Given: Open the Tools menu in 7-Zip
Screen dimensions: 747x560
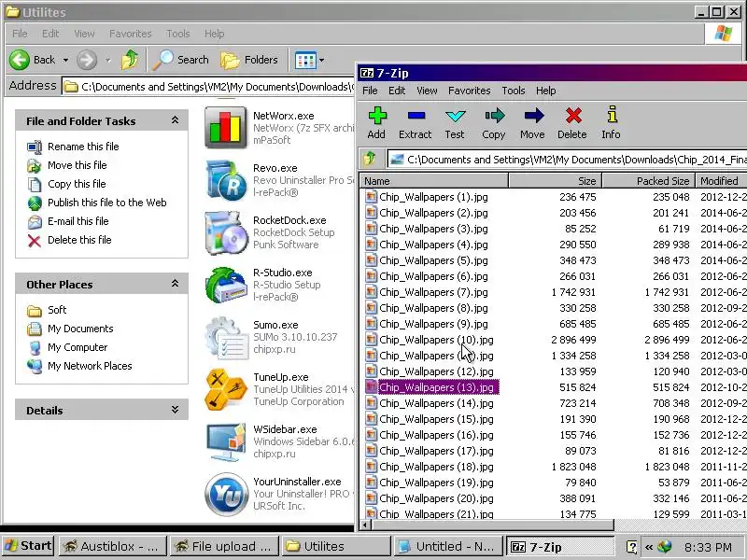Looking at the screenshot, I should pyautogui.click(x=513, y=91).
